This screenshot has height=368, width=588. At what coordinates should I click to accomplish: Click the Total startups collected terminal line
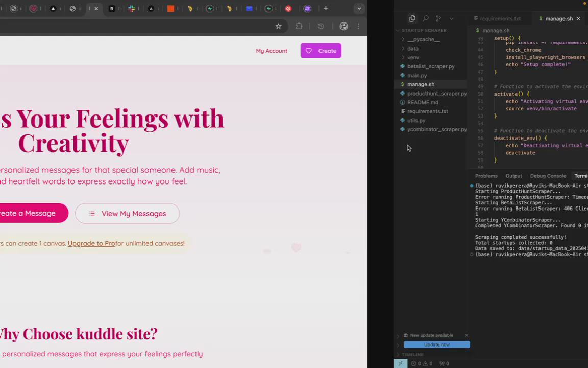pyautogui.click(x=513, y=243)
